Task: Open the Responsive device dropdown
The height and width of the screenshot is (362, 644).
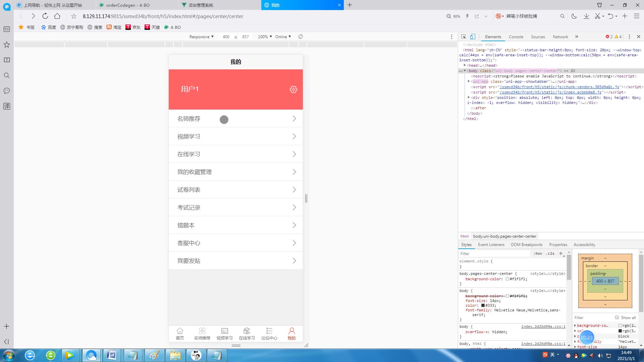Action: pyautogui.click(x=201, y=37)
